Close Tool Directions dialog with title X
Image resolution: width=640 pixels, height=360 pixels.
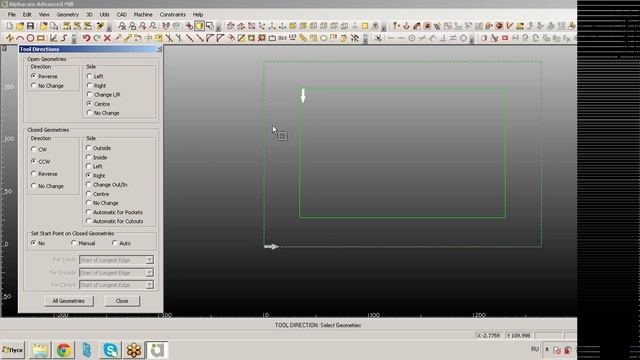coord(159,49)
